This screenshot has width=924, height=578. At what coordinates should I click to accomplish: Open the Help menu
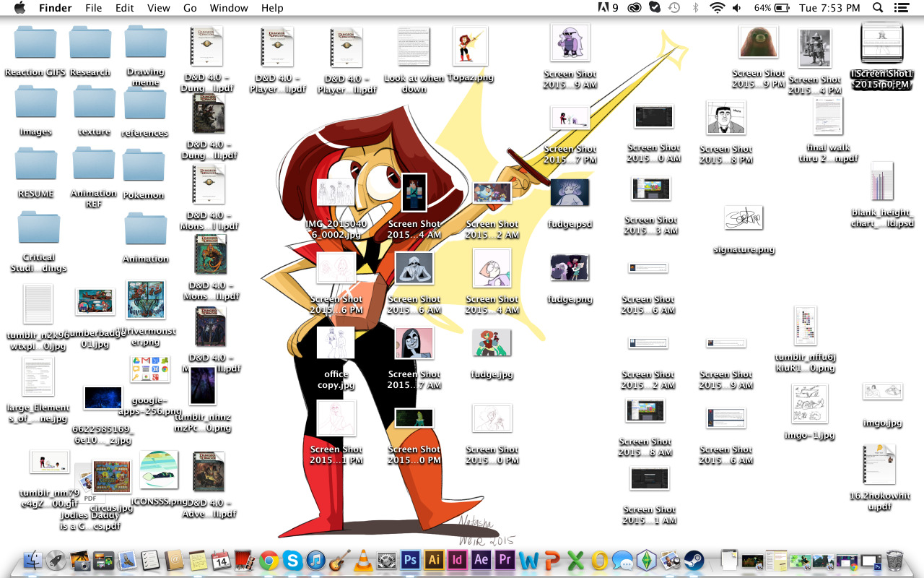coord(272,8)
